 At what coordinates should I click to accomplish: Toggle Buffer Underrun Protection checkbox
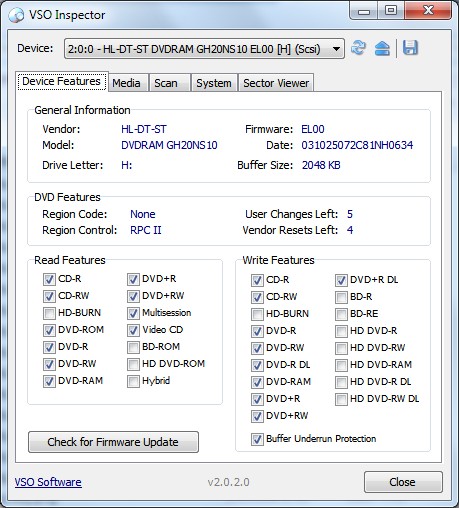[257, 439]
